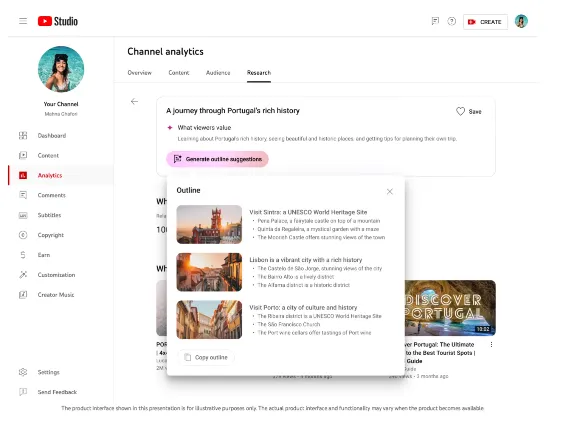
Task: Click the Customization label in sidebar
Action: pyautogui.click(x=56, y=275)
